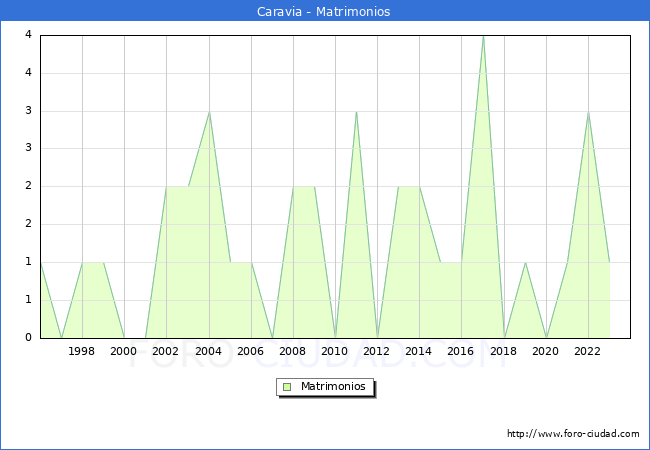The image size is (650, 450).
Task: Click the 2014 x-axis year label
Action: pos(418,351)
